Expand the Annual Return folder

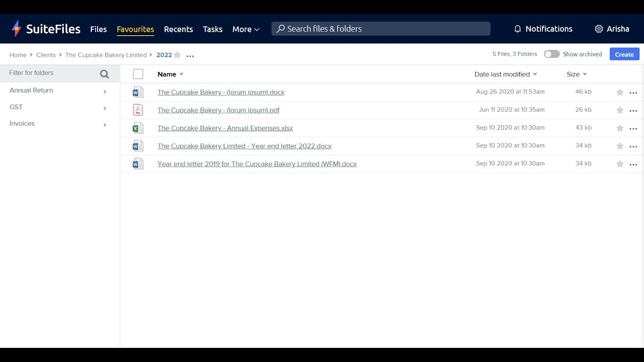(x=105, y=92)
